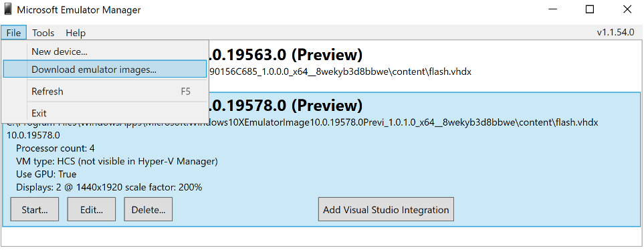Click the Start... button
Image resolution: width=644 pixels, height=250 pixels.
point(35,209)
